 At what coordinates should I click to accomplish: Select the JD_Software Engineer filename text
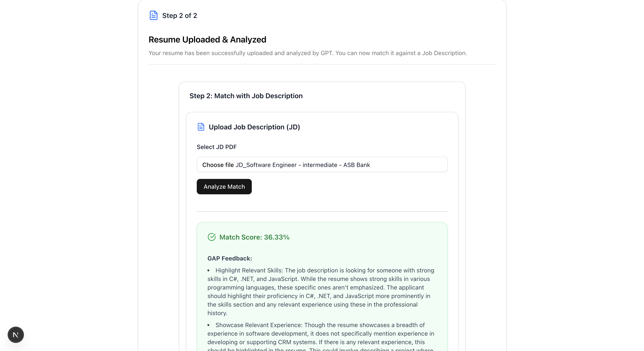pyautogui.click(x=303, y=165)
